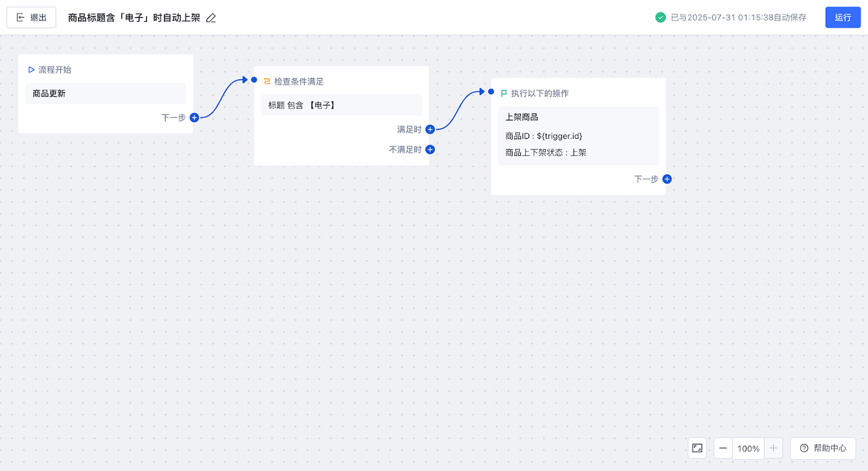The image size is (868, 471).
Task: Click the 检查条件满足 node header
Action: (x=298, y=81)
